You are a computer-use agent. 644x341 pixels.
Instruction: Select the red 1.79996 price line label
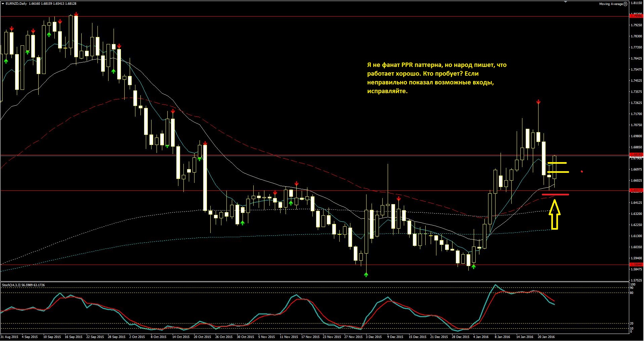(x=636, y=16)
